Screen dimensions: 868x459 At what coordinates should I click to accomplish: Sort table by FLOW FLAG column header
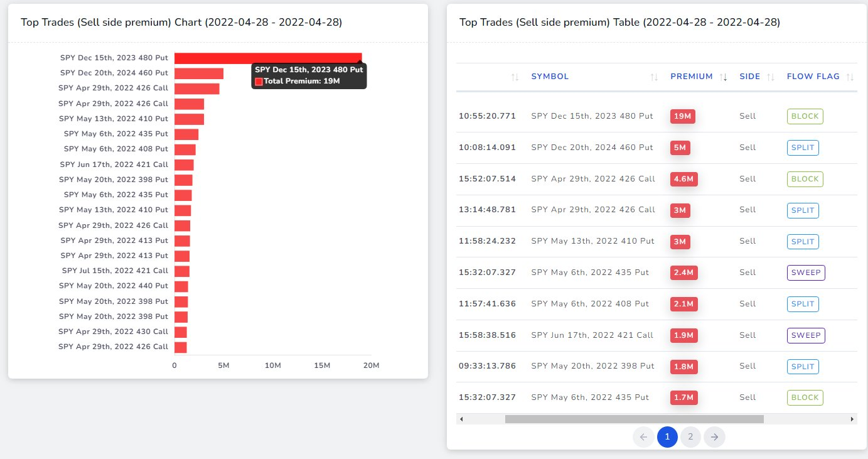[813, 77]
